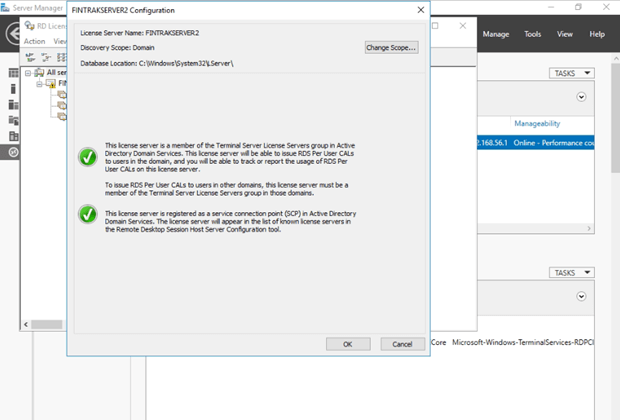Select the Remote Desktop Services sidebar icon
This screenshot has width=620, height=420.
(x=13, y=152)
